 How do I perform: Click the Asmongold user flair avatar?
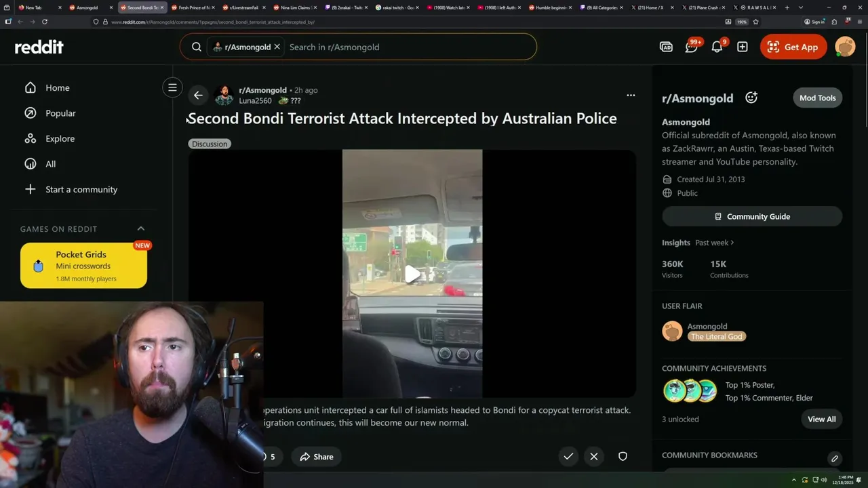672,331
